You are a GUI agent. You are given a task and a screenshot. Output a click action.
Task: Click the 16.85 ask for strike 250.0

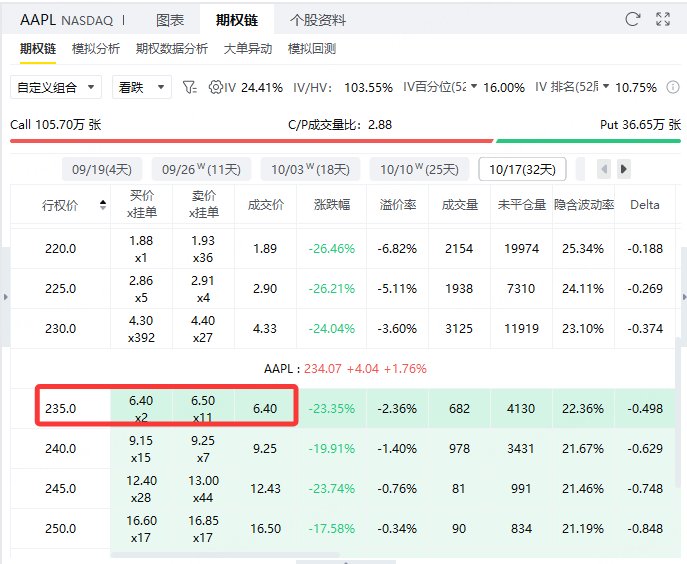(203, 520)
